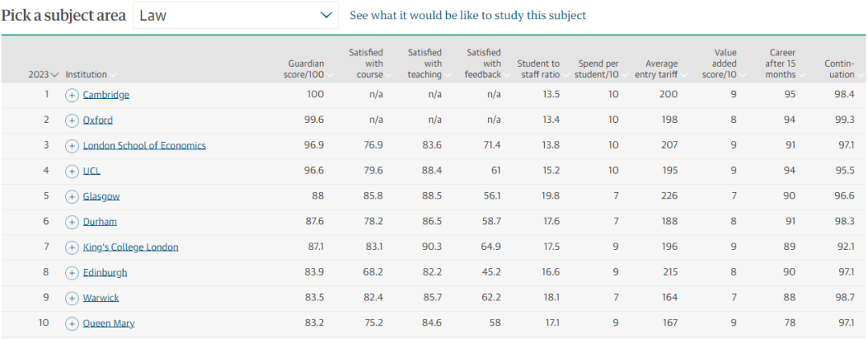Screen dimensions: 868x339
Task: Sort by Satisfied with teaching column
Action: (x=425, y=63)
